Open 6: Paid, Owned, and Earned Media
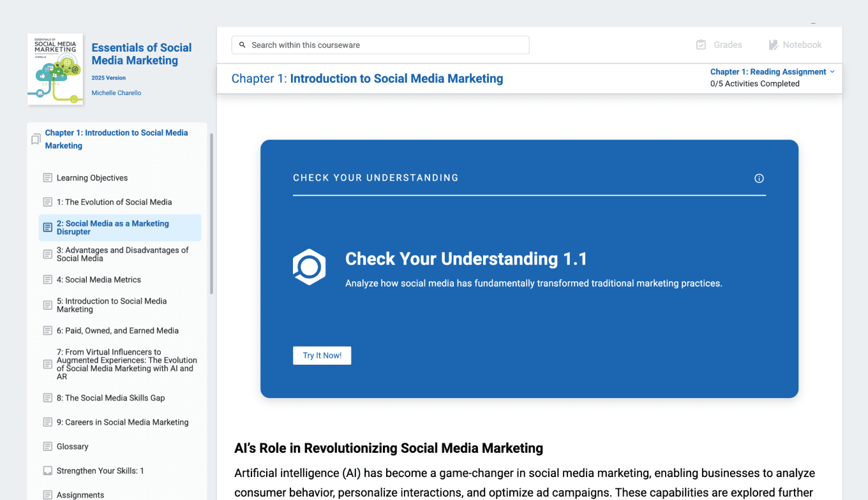Screen dimensions: 868x500 coord(117,331)
